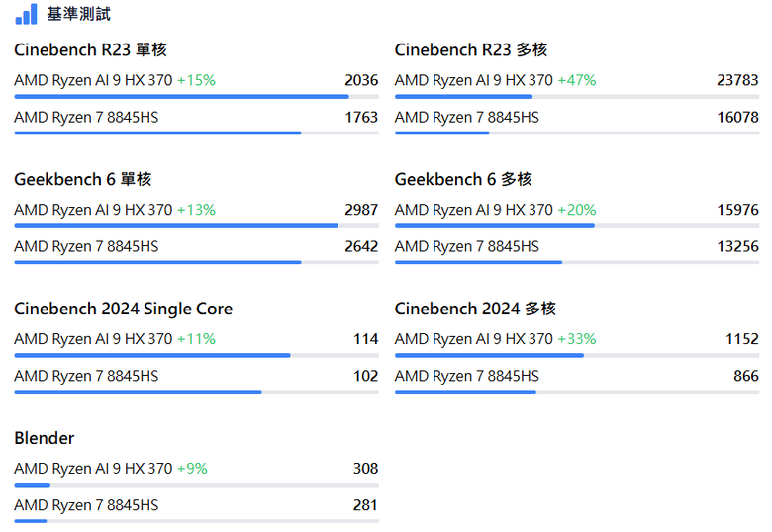This screenshot has width=772, height=532.
Task: Click the +15% gain label
Action: [x=196, y=80]
